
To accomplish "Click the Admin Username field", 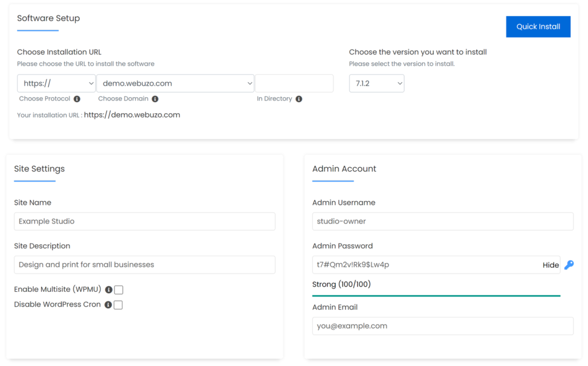I will point(443,221).
